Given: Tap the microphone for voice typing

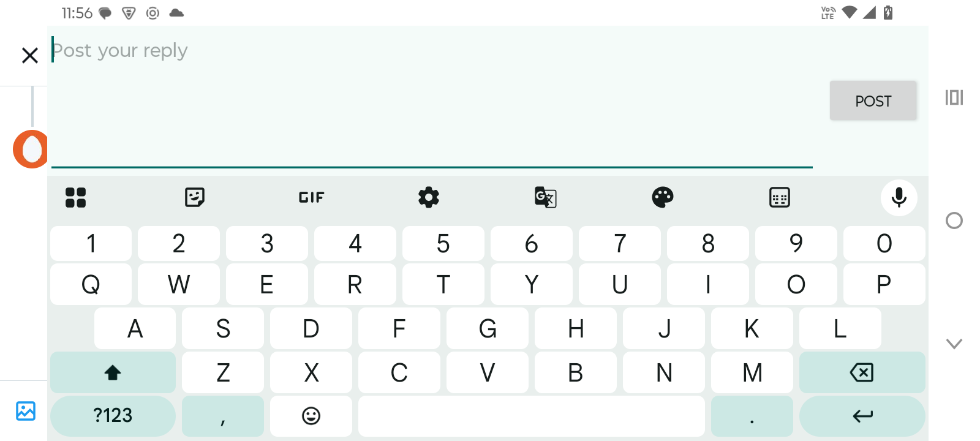Looking at the screenshot, I should pyautogui.click(x=899, y=197).
